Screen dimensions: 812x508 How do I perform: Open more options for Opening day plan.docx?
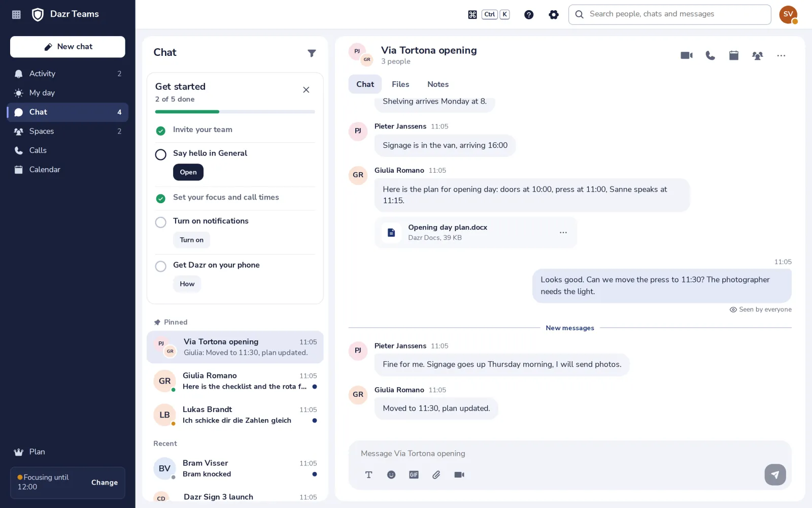tap(563, 233)
